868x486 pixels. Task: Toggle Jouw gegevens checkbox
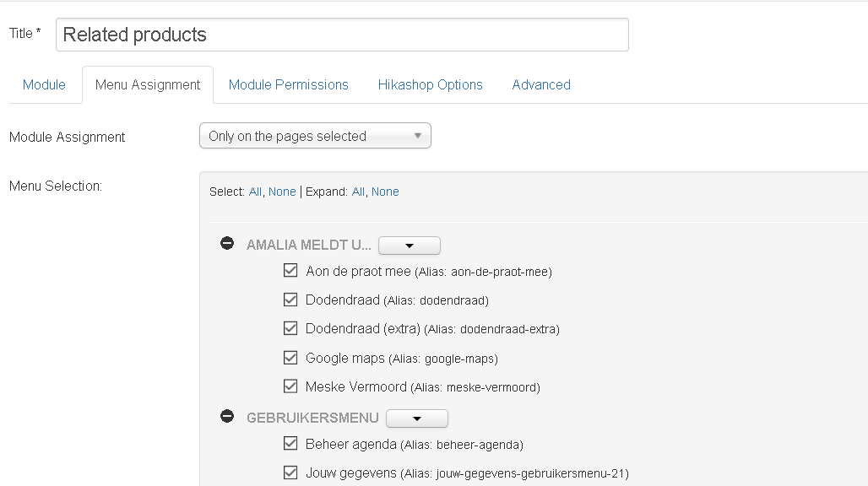pos(291,472)
